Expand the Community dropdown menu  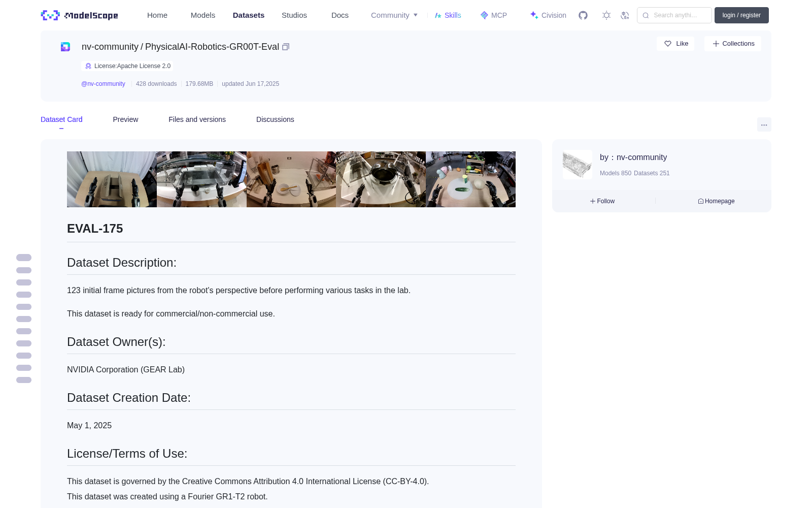(394, 15)
